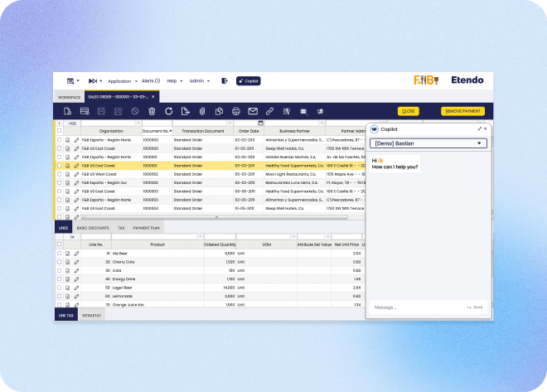This screenshot has width=547, height=392.
Task: Click the new document icon in toolbar
Action: tap(67, 111)
